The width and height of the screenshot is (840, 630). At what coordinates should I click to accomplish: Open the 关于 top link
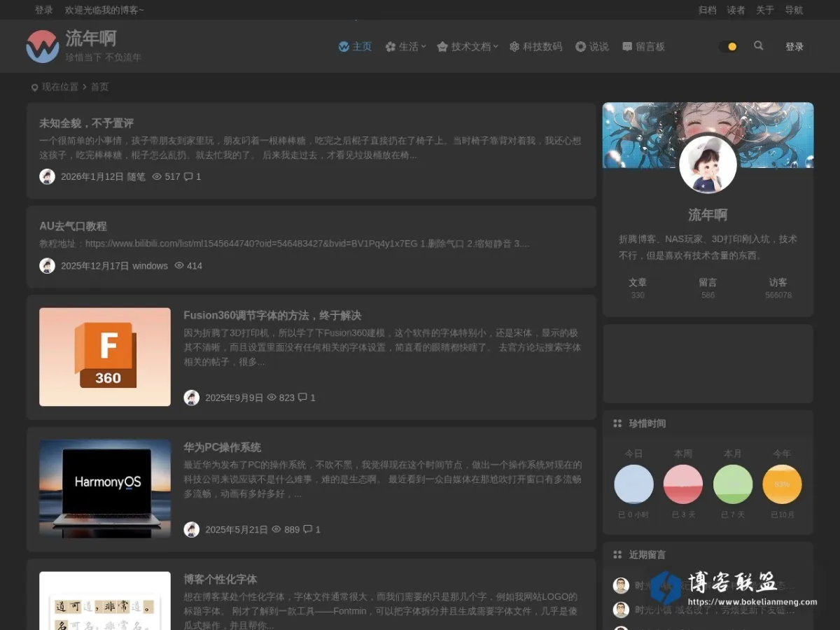(765, 10)
